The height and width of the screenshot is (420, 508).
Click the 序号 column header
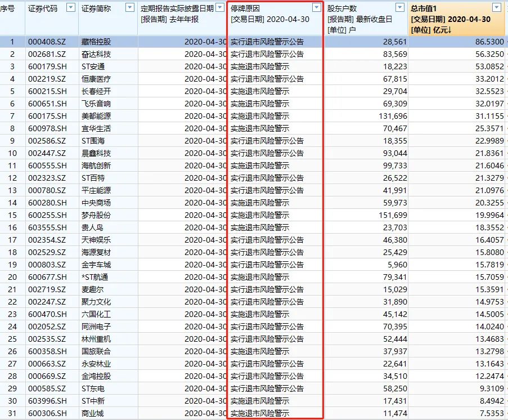coord(7,9)
